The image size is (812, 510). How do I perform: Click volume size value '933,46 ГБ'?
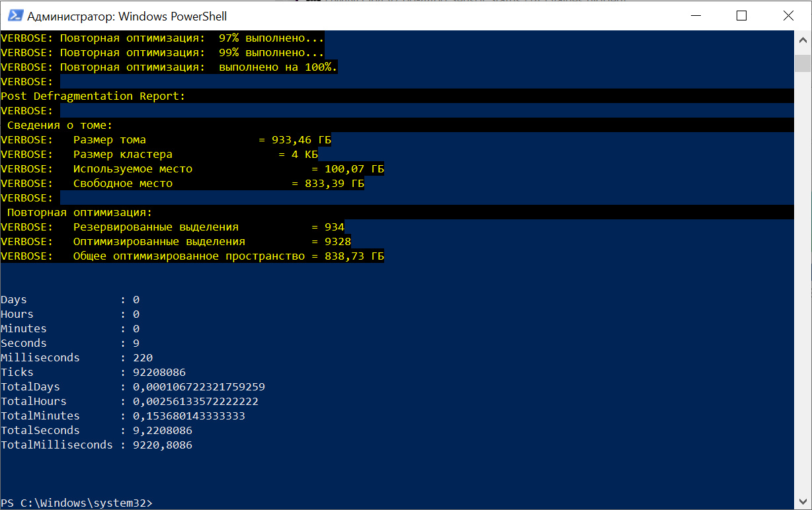302,140
